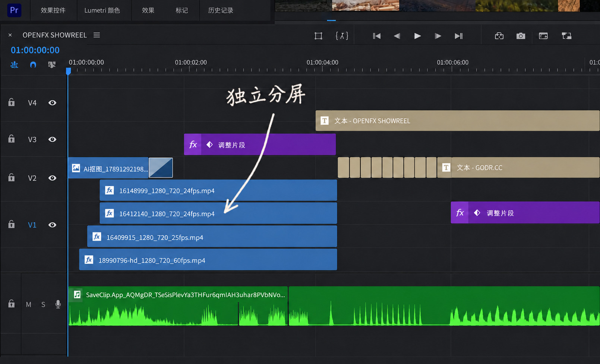Click the blue playhead marker on ruler

click(x=68, y=71)
